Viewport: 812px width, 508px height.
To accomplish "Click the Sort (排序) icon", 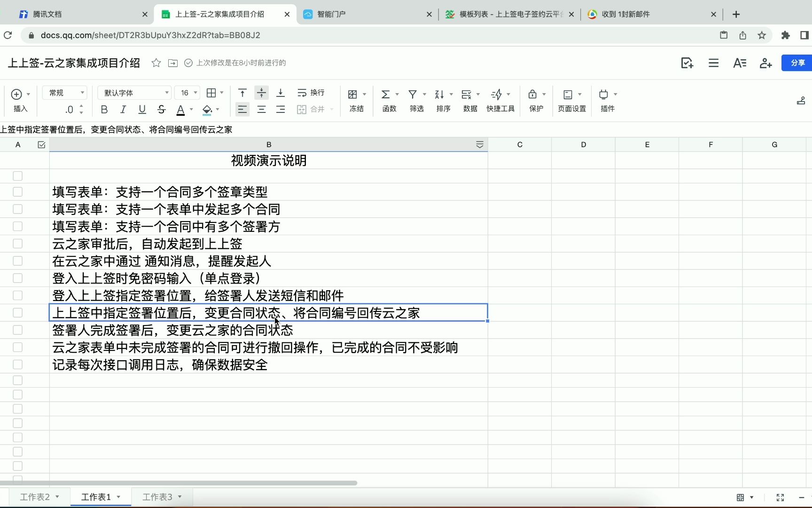I will pyautogui.click(x=439, y=95).
